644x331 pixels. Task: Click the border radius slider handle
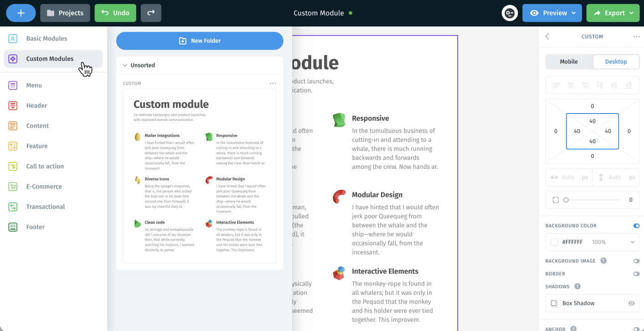pyautogui.click(x=566, y=200)
